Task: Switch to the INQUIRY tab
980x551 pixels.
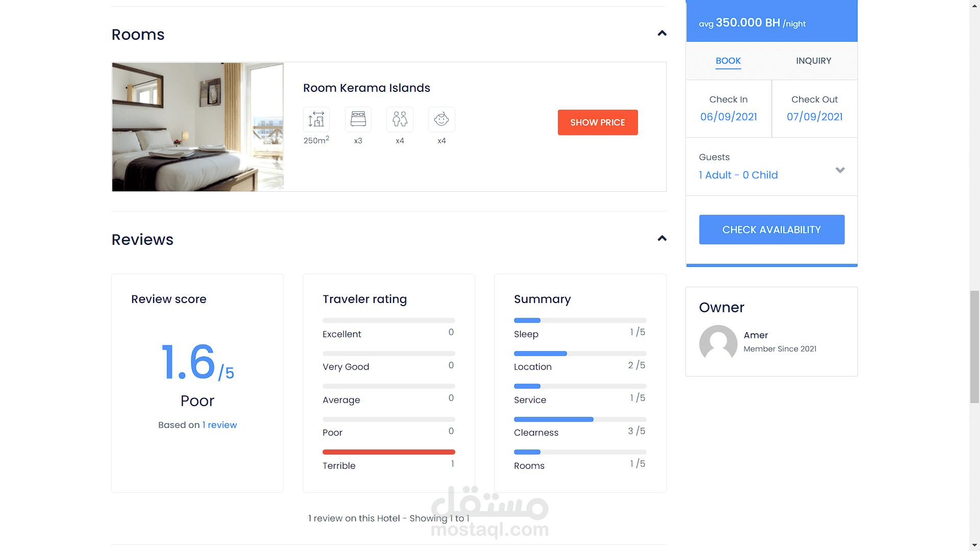Action: (x=814, y=61)
